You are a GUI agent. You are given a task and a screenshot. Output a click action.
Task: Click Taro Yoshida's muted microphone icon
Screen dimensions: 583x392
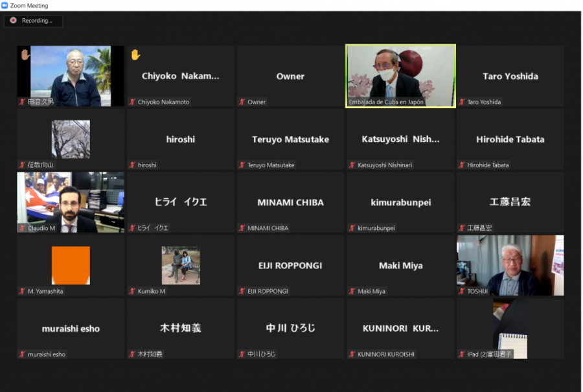click(x=462, y=102)
